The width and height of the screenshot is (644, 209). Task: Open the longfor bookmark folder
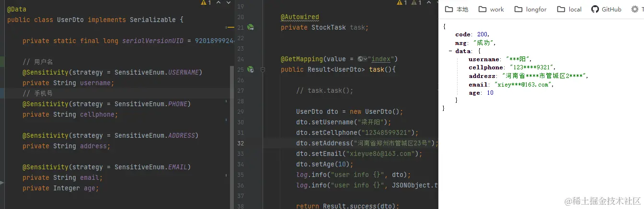click(x=530, y=9)
